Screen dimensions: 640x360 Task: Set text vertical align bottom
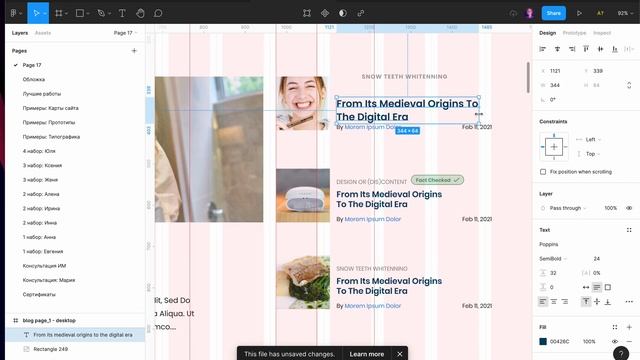608,302
